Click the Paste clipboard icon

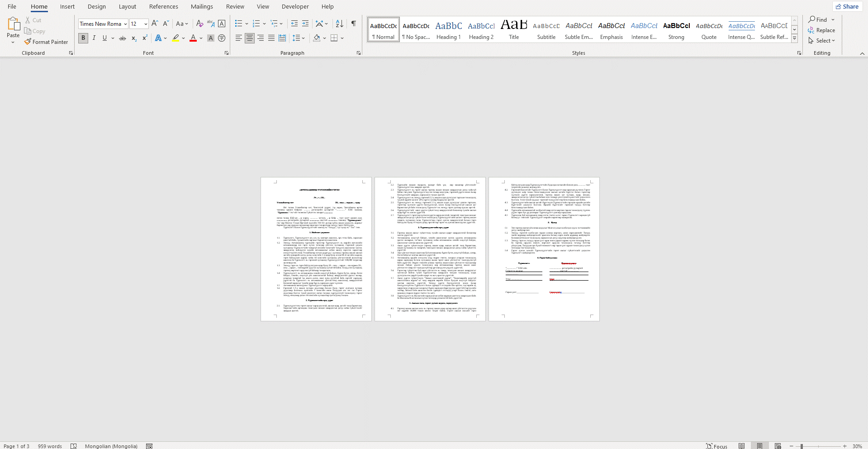(x=13, y=24)
